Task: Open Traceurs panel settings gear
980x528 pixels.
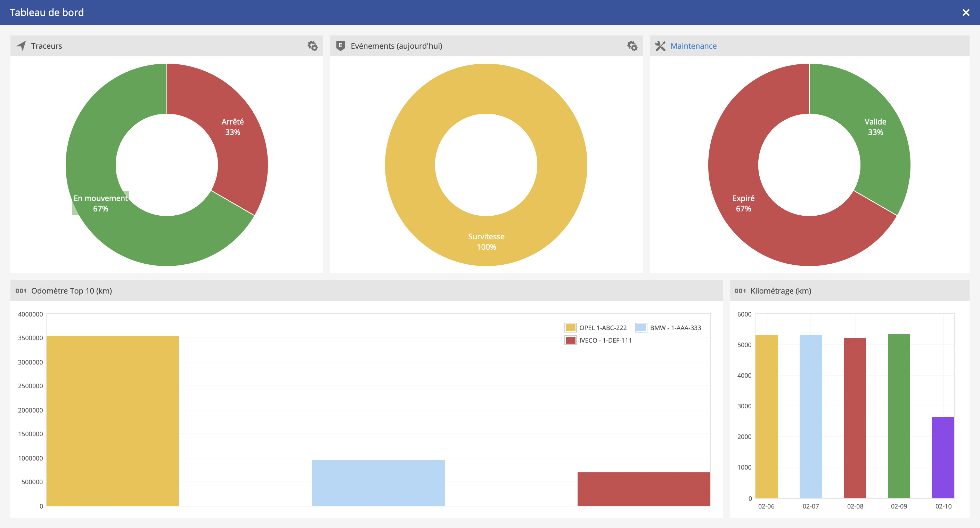Action: pos(312,46)
